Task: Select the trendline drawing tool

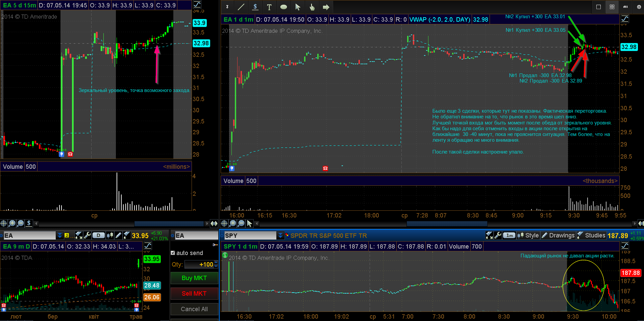Action: click(241, 7)
